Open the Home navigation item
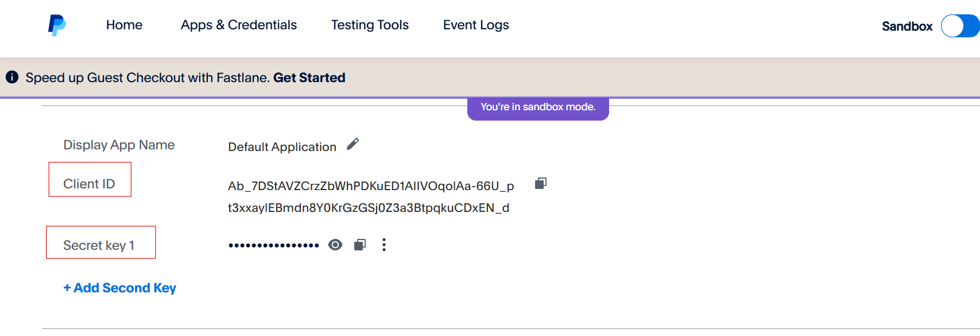Viewport: 980px width, 336px height. click(124, 25)
